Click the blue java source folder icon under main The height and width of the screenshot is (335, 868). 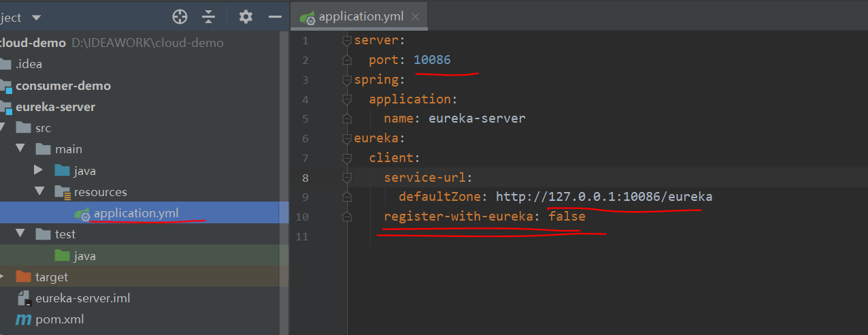(x=63, y=170)
